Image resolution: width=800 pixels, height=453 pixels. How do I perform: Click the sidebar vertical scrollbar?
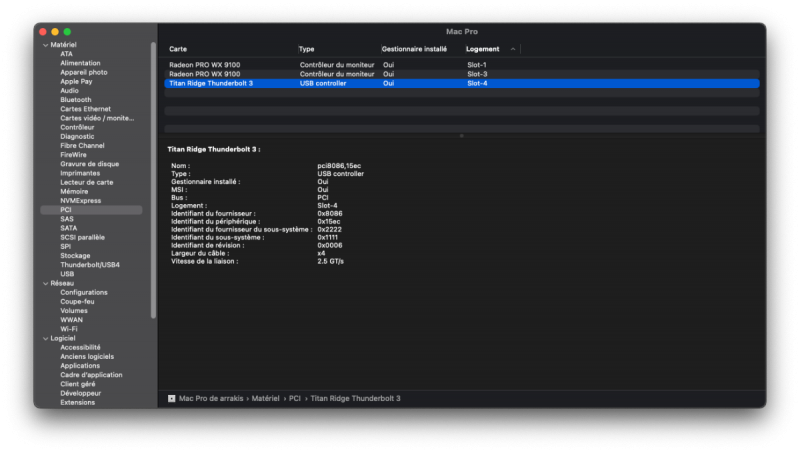point(153,180)
